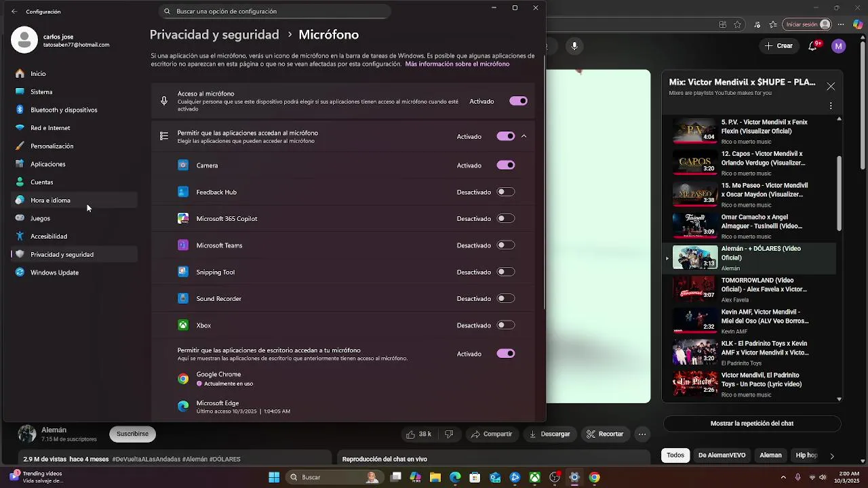Open Edge settings and more menu
Viewport: 868px width, 488px height.
point(841,24)
